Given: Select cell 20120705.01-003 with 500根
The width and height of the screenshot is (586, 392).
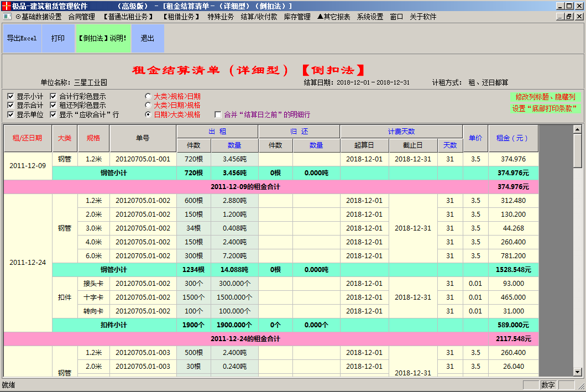Looking at the screenshot, I should pos(143,353).
